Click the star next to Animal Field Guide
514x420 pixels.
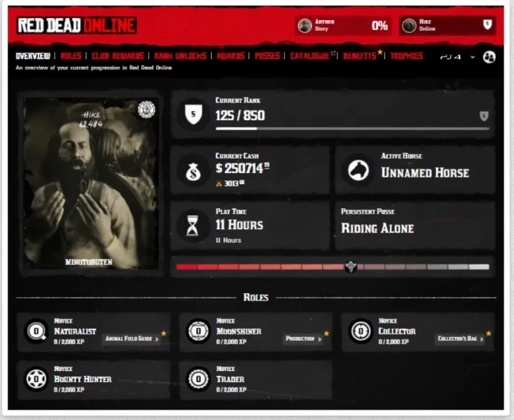tap(163, 333)
